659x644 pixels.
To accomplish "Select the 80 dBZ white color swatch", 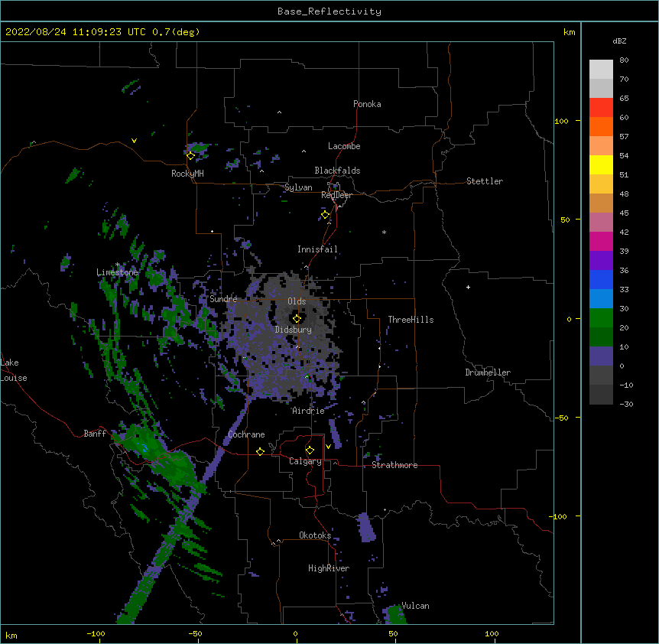I will [x=601, y=70].
